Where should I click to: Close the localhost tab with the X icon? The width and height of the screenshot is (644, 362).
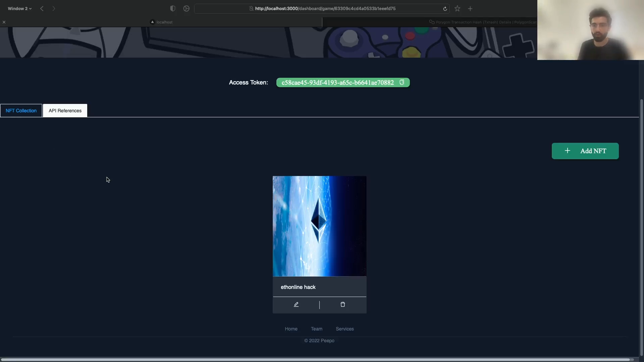[4, 22]
